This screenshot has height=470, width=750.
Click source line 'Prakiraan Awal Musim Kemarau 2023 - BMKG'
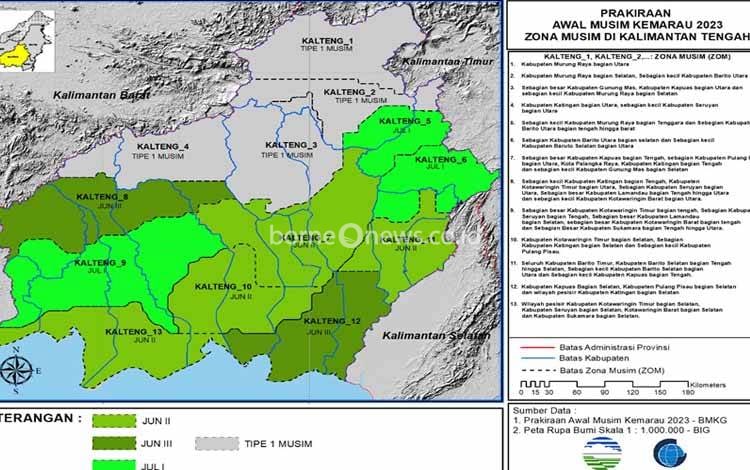point(620,420)
